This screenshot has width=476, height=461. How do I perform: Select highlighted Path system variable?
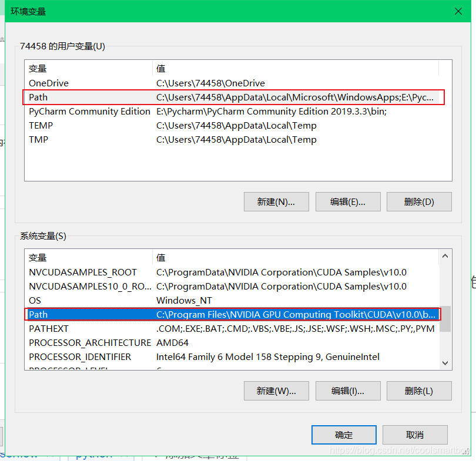[x=232, y=315]
